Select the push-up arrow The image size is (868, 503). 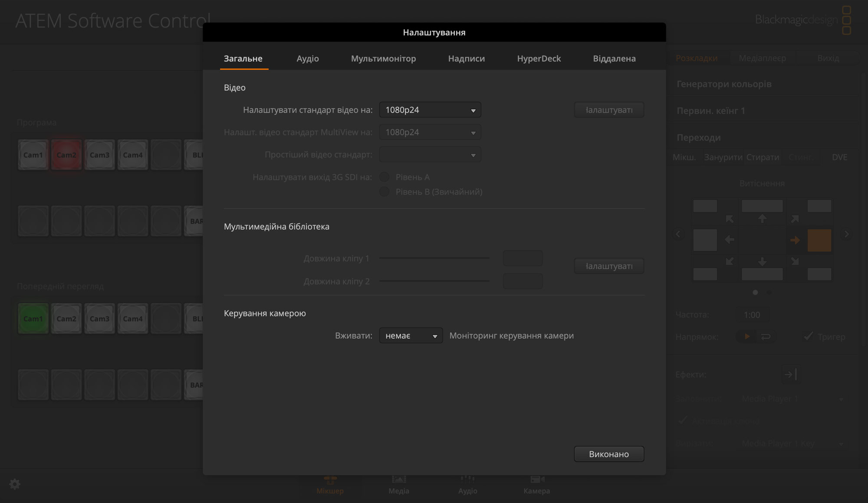coord(762,219)
